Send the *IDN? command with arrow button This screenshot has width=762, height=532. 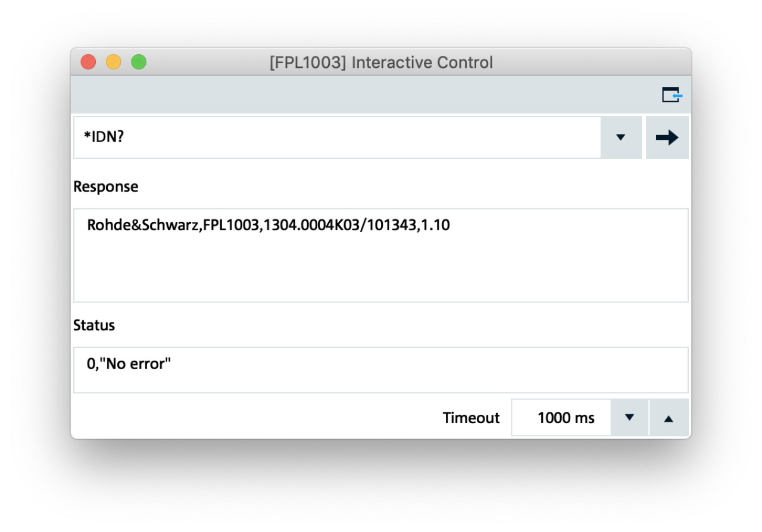pyautogui.click(x=667, y=137)
